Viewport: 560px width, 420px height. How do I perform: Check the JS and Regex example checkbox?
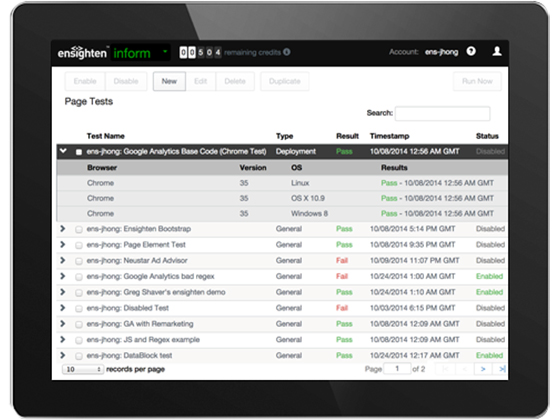tap(79, 340)
